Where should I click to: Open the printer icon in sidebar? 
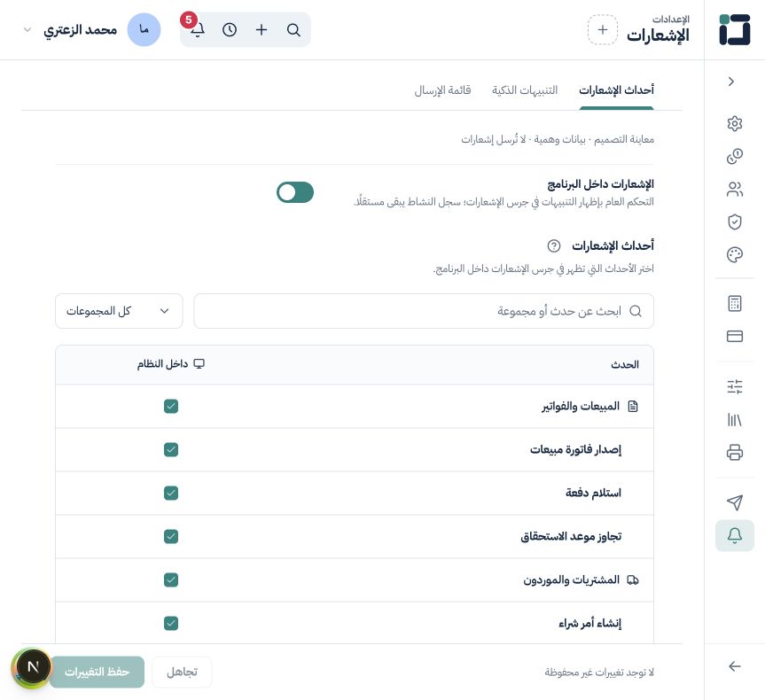[x=735, y=452]
